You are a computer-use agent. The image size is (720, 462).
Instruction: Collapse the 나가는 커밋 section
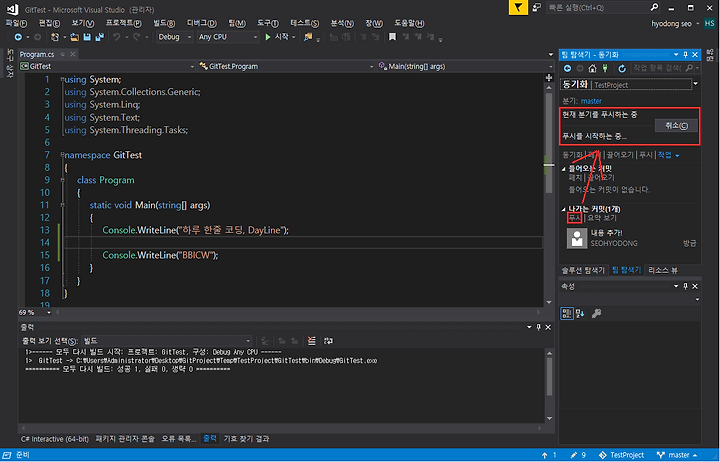pyautogui.click(x=564, y=209)
